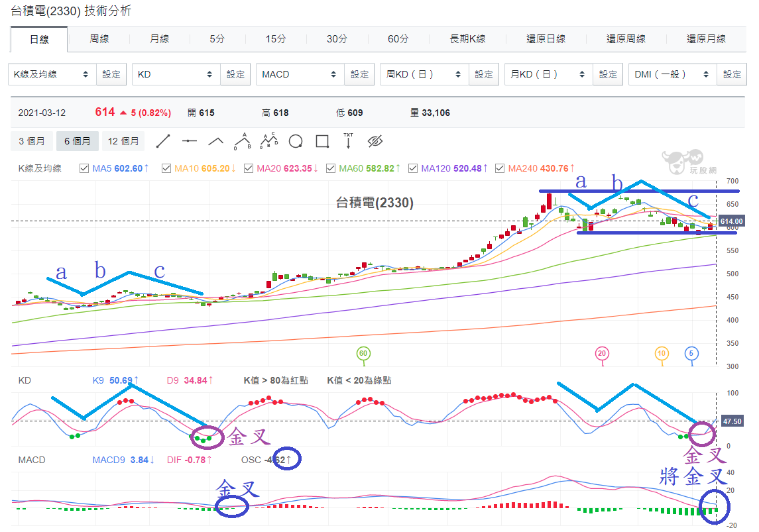Image resolution: width=759 pixels, height=532 pixels.
Task: Click the 開 615 opening price
Action: pyautogui.click(x=201, y=113)
